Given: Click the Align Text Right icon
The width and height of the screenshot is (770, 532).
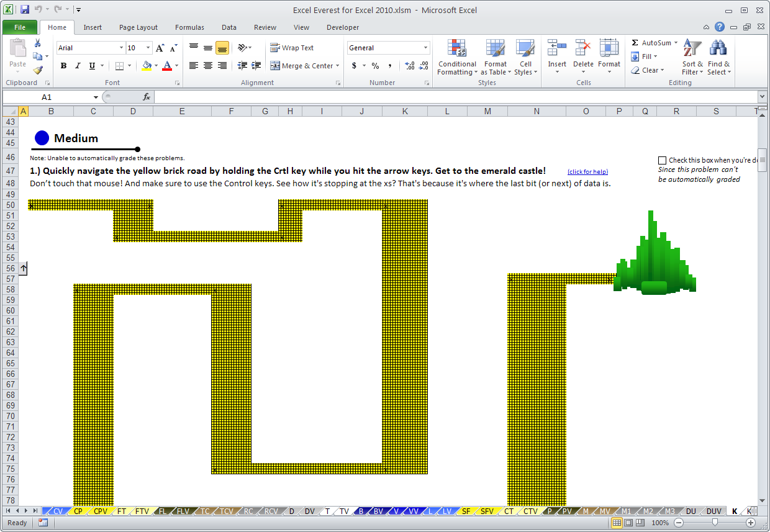Looking at the screenshot, I should click(222, 66).
